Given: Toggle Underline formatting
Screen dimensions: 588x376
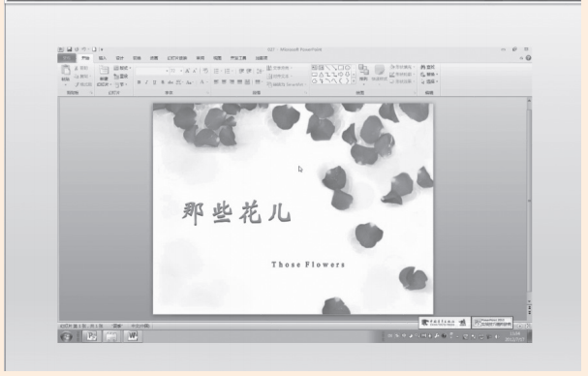Looking at the screenshot, I should coord(154,82).
